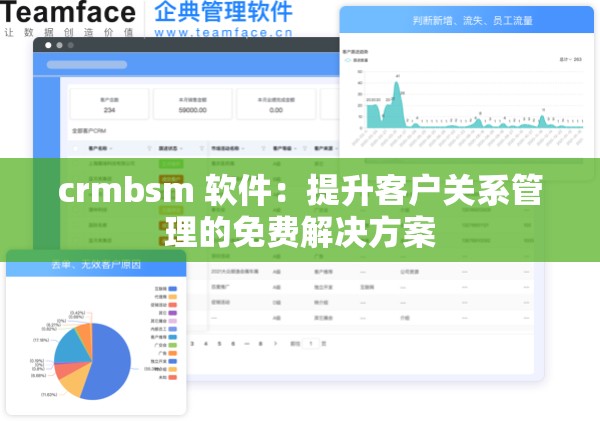Click the 丢单、无效客户原因 card title

(96, 265)
